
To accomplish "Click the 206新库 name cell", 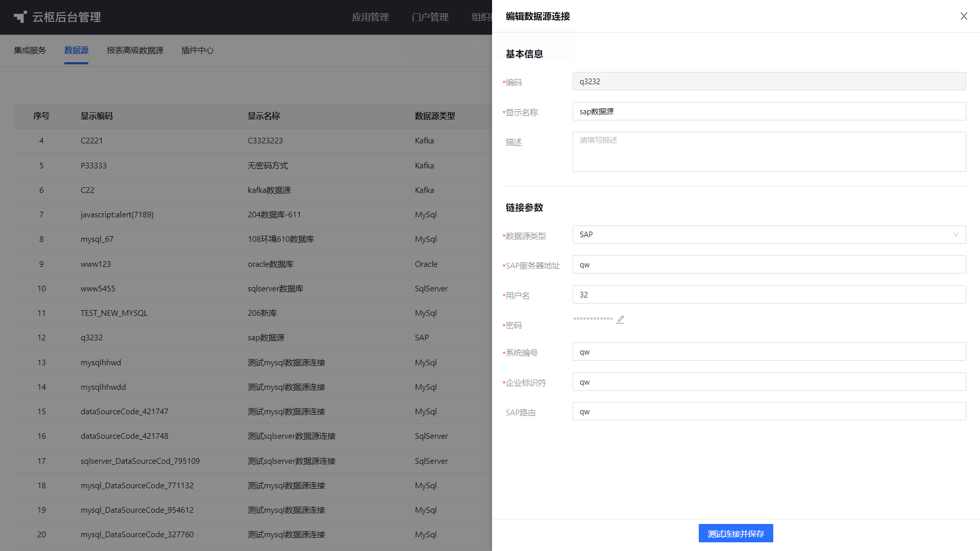I will click(262, 313).
